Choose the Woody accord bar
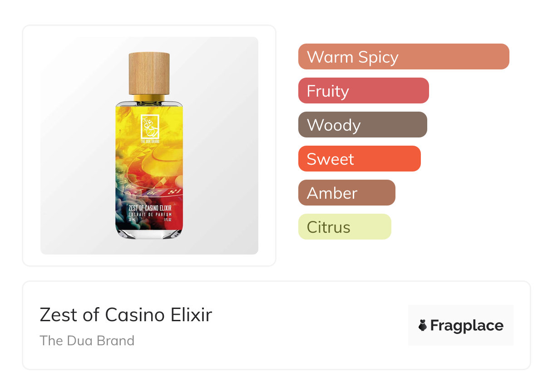The height and width of the screenshot is (392, 553). pyautogui.click(x=362, y=125)
